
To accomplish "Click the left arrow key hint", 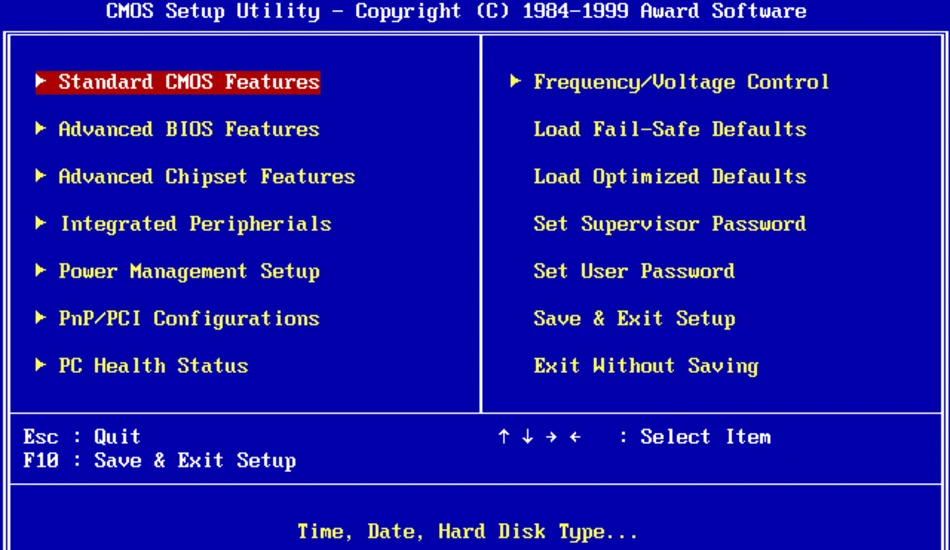I will [575, 436].
